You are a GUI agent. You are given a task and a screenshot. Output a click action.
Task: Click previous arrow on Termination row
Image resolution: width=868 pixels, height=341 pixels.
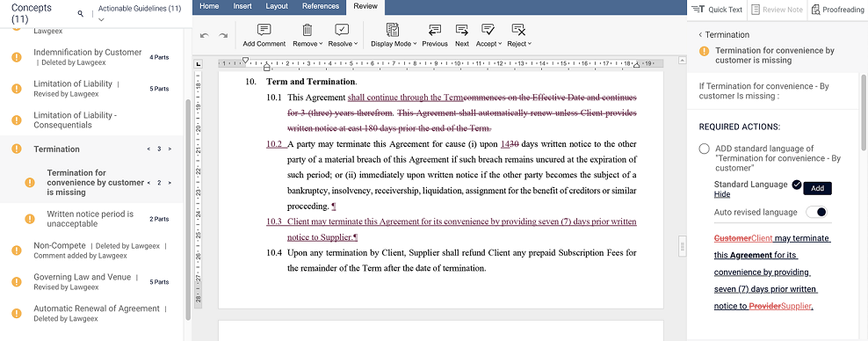[148, 149]
